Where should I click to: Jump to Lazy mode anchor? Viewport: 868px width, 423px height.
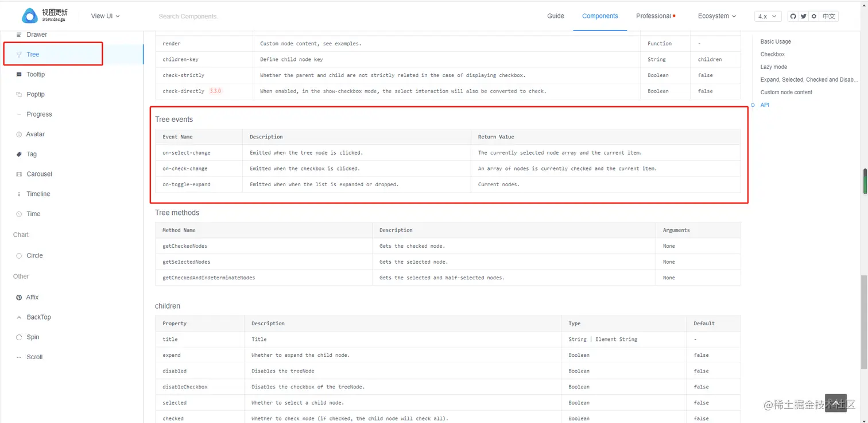(773, 67)
